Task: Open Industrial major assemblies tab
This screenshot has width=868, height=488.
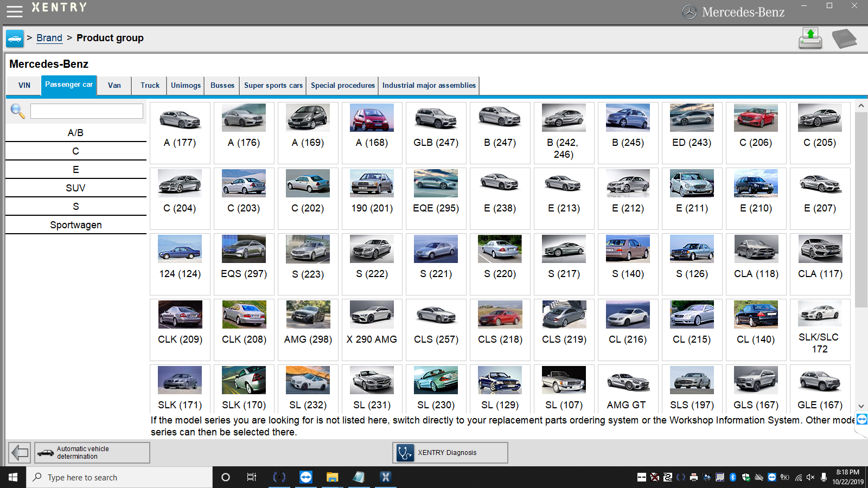Action: click(429, 85)
